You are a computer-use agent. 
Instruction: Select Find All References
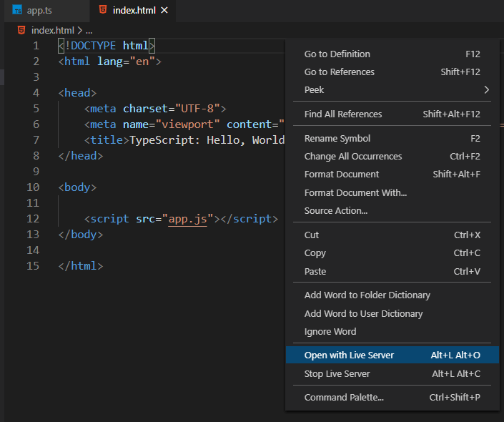click(343, 114)
